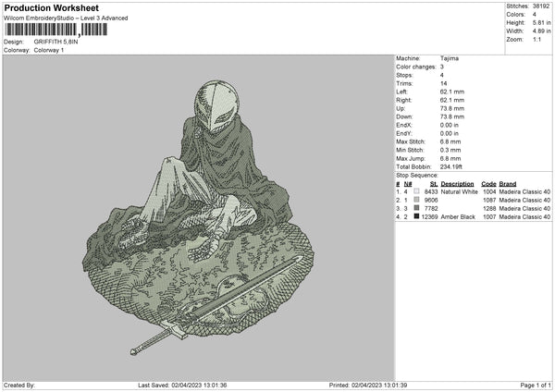Click the 'Printed' timestamp in footer
The height and width of the screenshot is (392, 555).
click(368, 385)
